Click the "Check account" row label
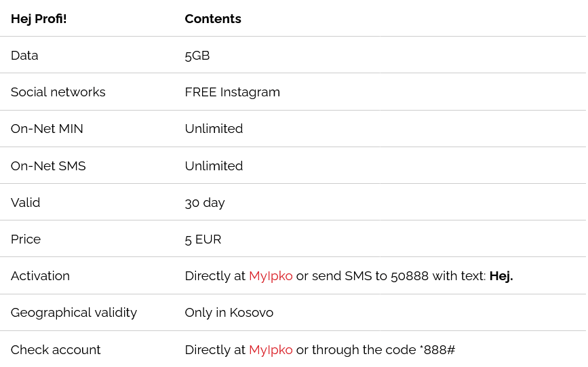This screenshot has height=367, width=588. coord(56,350)
